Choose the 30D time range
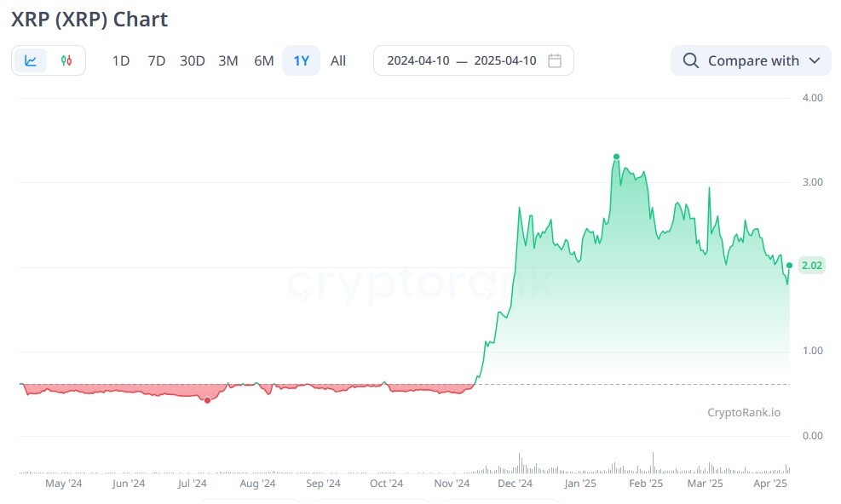 click(192, 60)
